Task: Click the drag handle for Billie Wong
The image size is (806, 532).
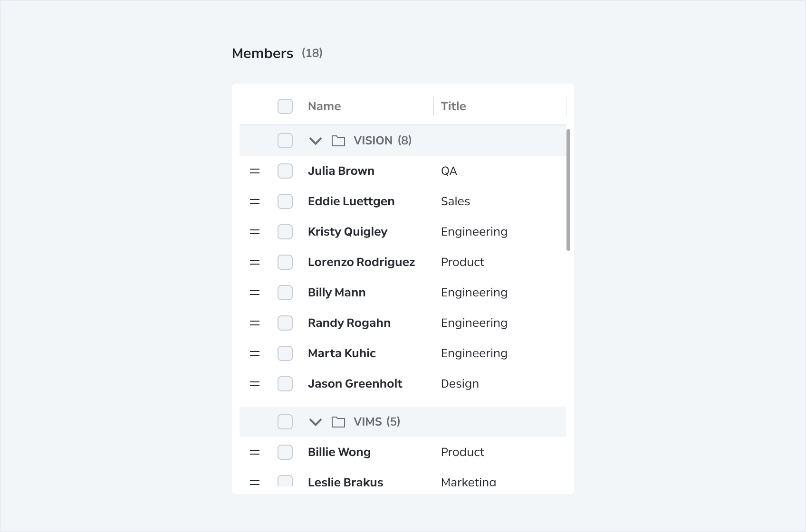Action: click(x=255, y=452)
